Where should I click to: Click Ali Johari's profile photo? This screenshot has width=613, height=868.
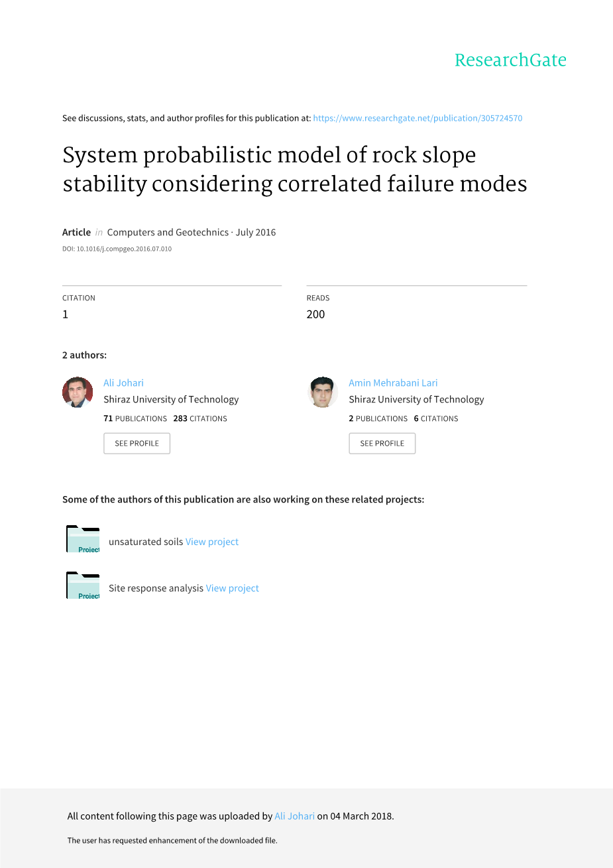point(78,392)
